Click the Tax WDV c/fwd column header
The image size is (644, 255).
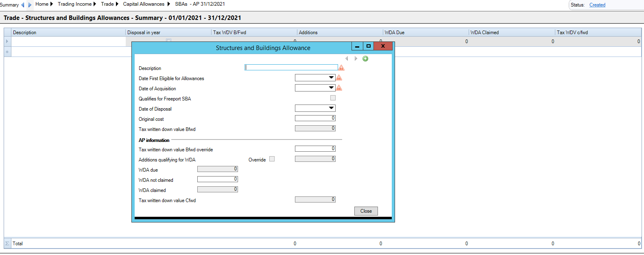click(x=598, y=33)
